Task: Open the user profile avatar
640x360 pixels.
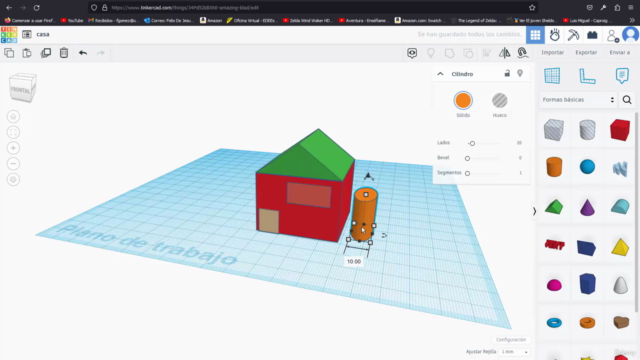Action: [631, 35]
